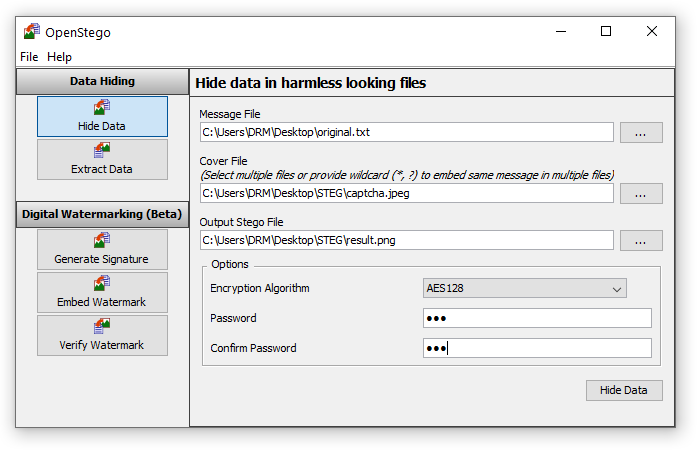Select the Hide Data sidebar button

pyautogui.click(x=102, y=116)
